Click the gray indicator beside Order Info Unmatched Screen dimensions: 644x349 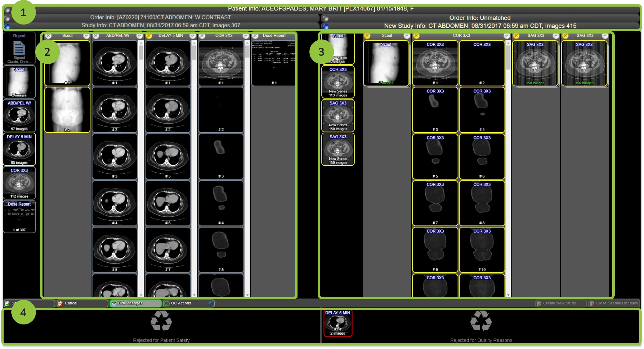click(326, 18)
